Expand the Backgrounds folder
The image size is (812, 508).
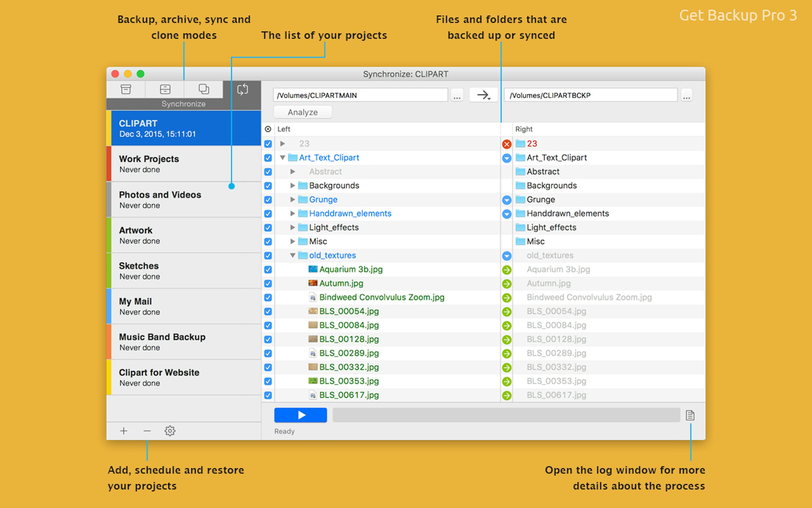point(292,185)
